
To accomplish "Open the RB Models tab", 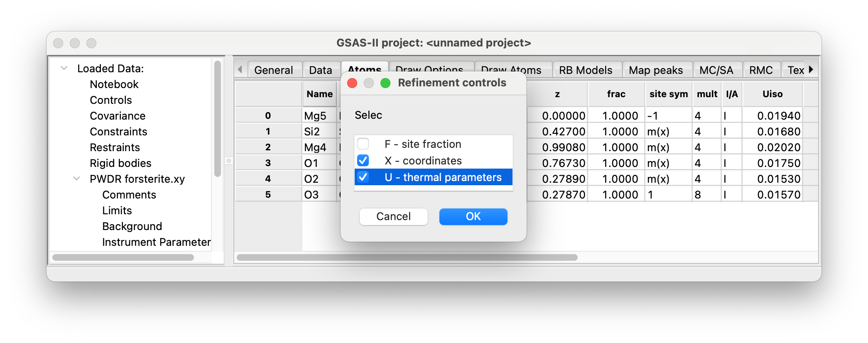I will pos(585,70).
